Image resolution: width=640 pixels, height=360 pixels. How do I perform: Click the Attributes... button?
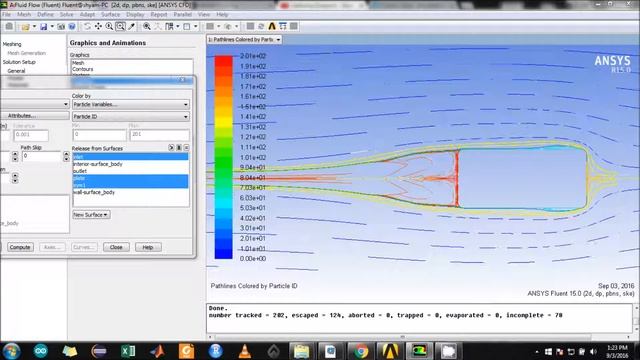pyautogui.click(x=34, y=116)
